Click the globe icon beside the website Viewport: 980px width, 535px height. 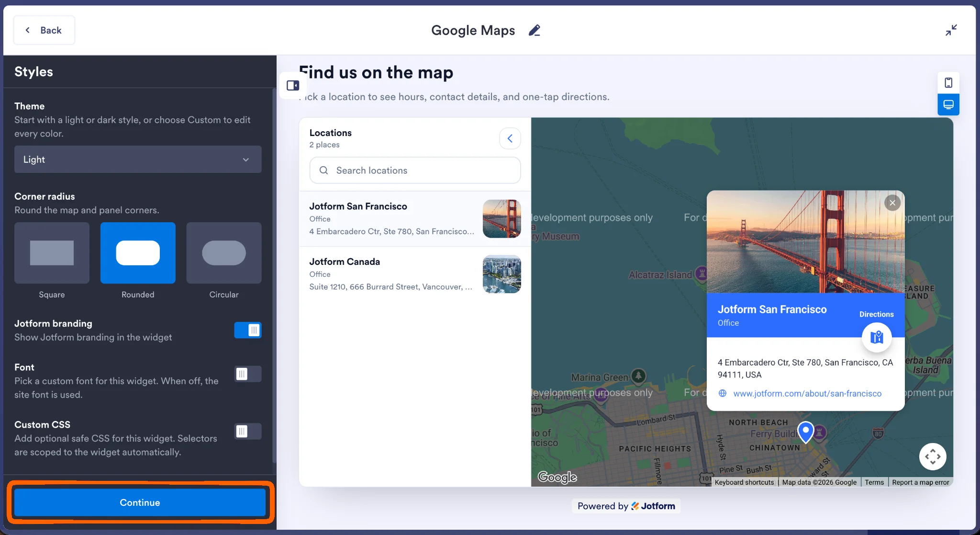[723, 393]
